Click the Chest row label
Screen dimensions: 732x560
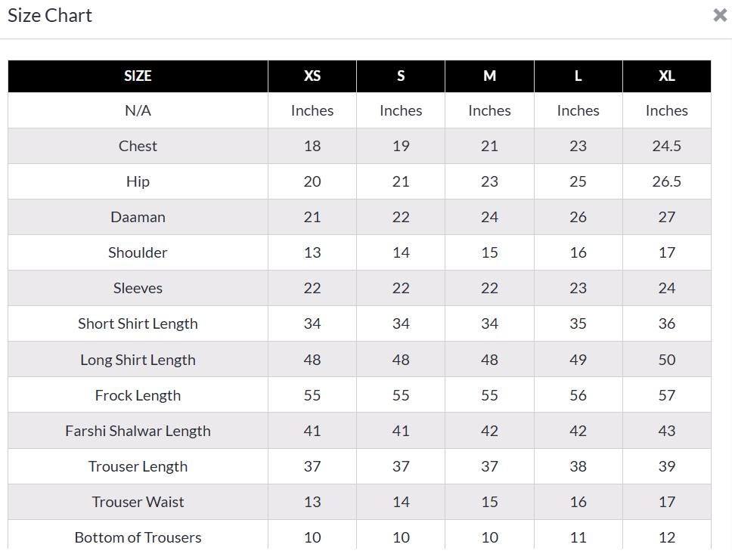click(x=138, y=146)
